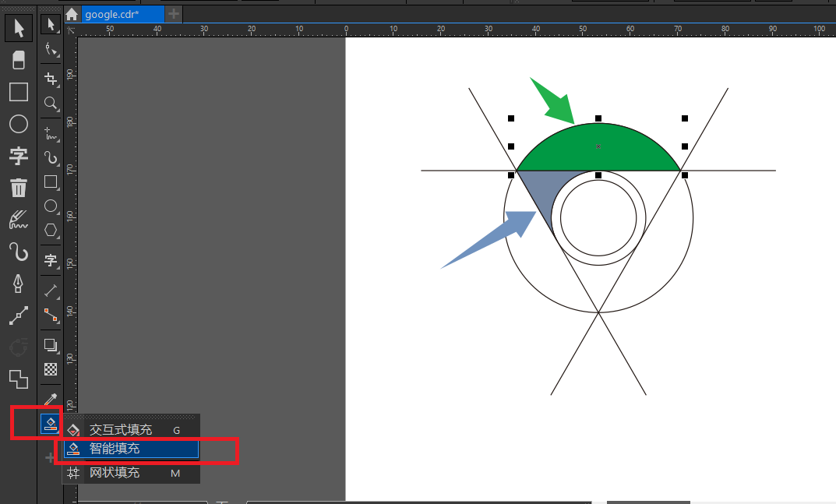Select the large curve hook icon in the custom toolbar

point(19,251)
